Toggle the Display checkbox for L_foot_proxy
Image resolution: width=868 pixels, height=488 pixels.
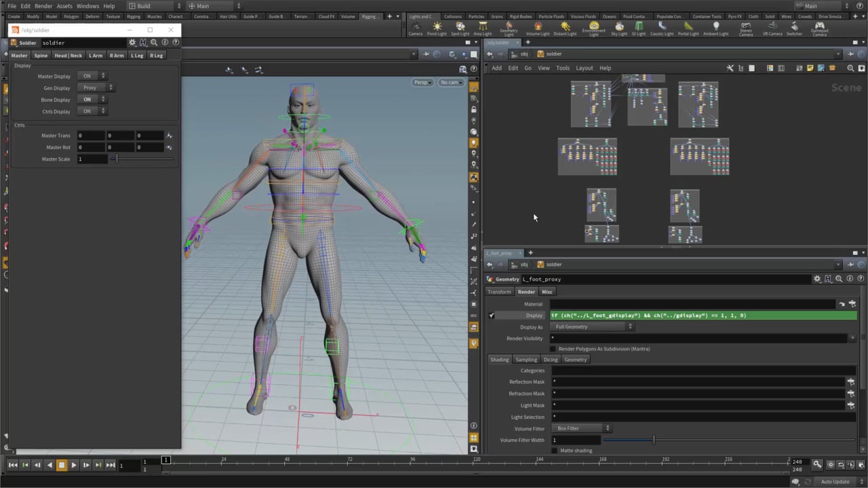click(x=492, y=316)
